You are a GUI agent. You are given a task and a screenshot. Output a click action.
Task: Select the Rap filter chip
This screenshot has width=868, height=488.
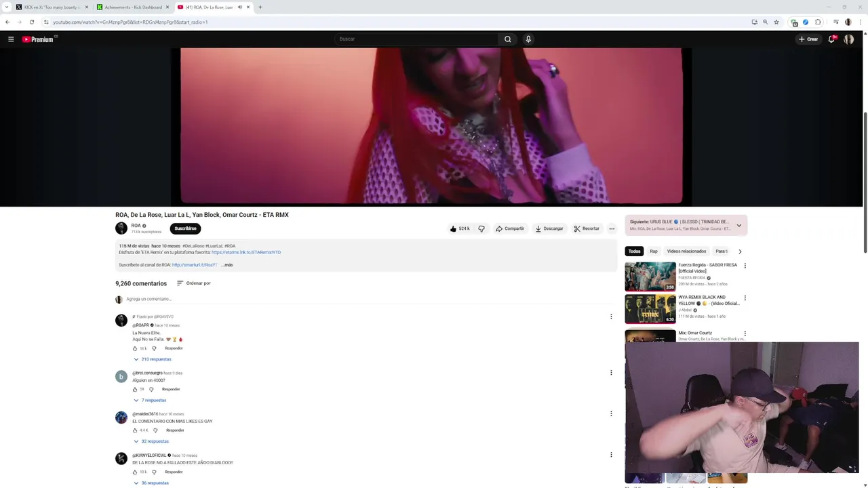(654, 251)
